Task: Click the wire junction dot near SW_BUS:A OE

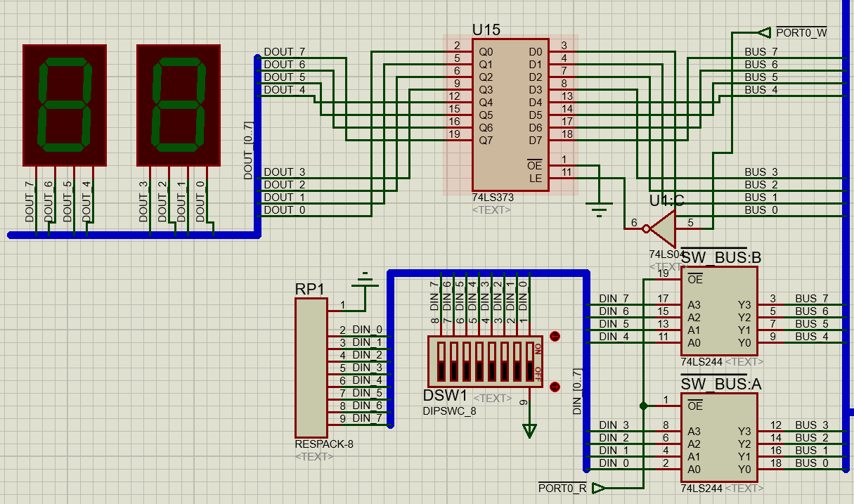Action: (643, 406)
